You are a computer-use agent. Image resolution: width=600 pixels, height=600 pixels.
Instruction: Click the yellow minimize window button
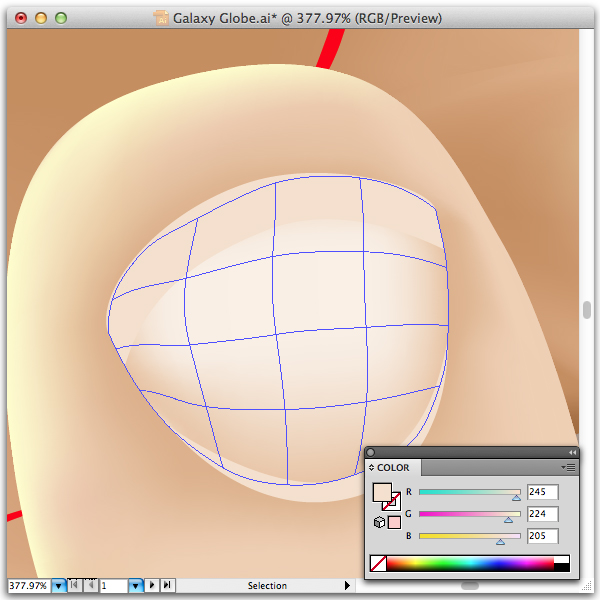[x=41, y=18]
